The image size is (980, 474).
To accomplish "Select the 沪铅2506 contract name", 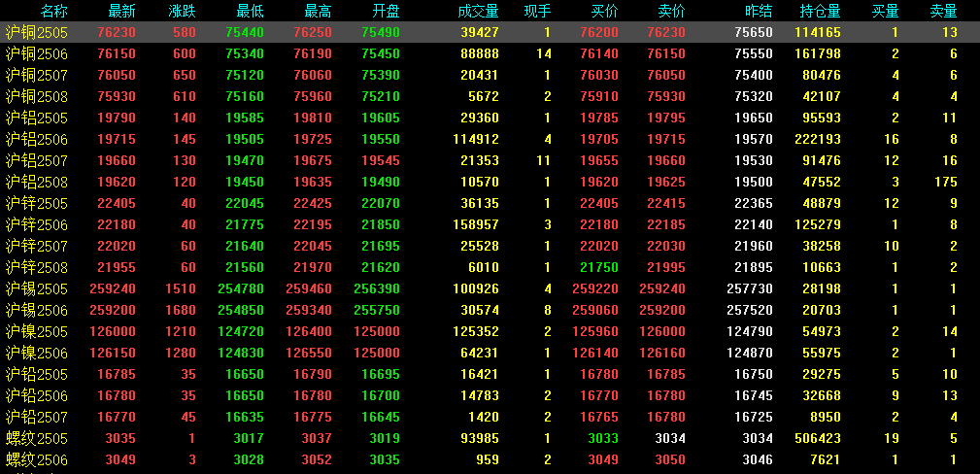I will 36,396.
